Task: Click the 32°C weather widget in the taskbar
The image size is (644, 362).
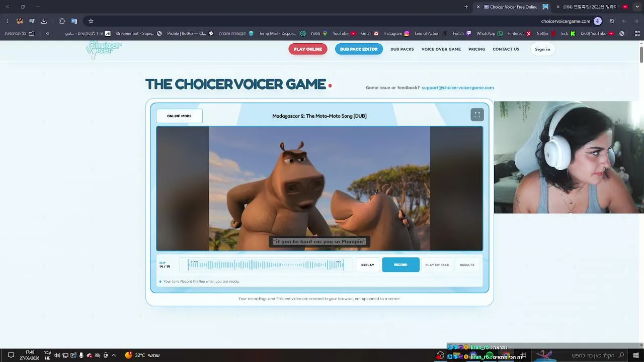Action: (142, 355)
